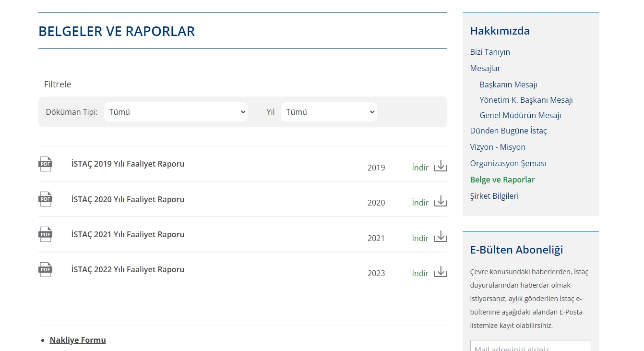Screen dimensions: 644x351
Task: Go to Bizi Tanıyın page
Action: [490, 52]
